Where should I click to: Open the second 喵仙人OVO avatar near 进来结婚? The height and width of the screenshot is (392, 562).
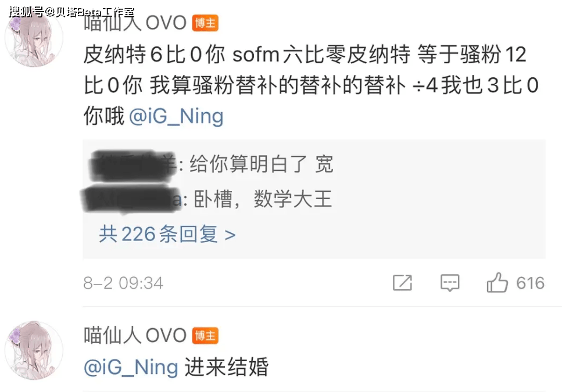pyautogui.click(x=34, y=350)
